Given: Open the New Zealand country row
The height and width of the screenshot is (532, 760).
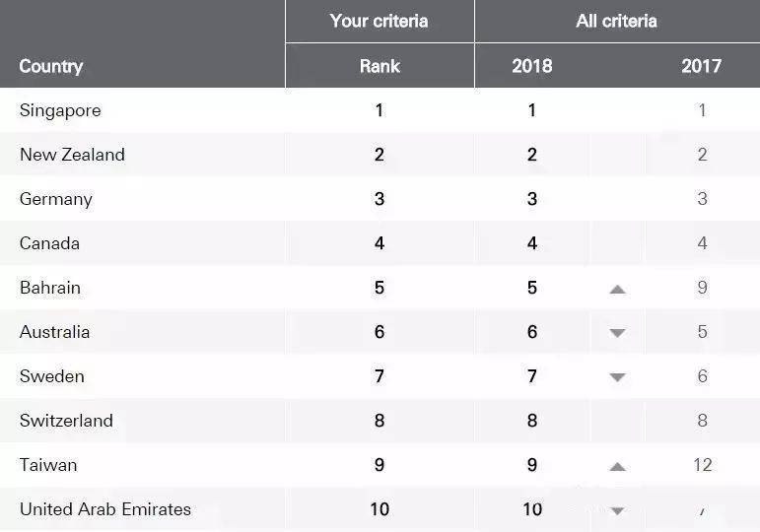Looking at the screenshot, I should click(x=72, y=155).
